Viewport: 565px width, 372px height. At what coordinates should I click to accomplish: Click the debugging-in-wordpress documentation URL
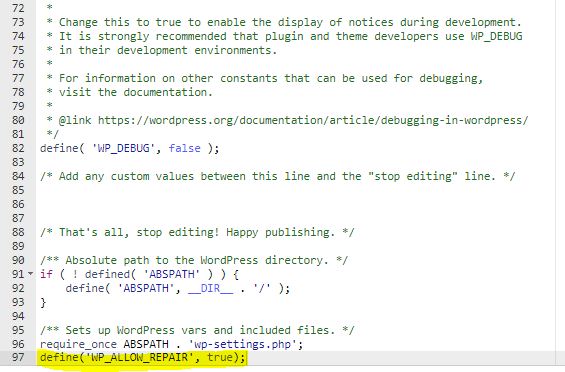click(313, 120)
